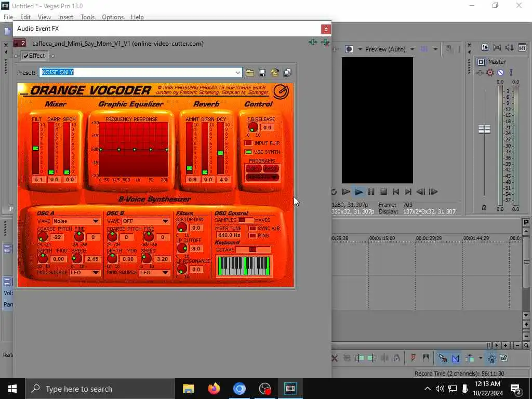Click the Master volume fader handle
This screenshot has width=532, height=399.
point(484,129)
